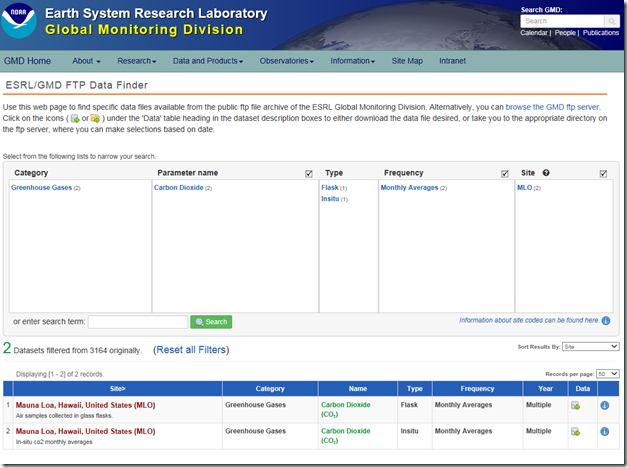Open info icon for Insitu dataset row
This screenshot has width=628, height=468.
coord(604,431)
